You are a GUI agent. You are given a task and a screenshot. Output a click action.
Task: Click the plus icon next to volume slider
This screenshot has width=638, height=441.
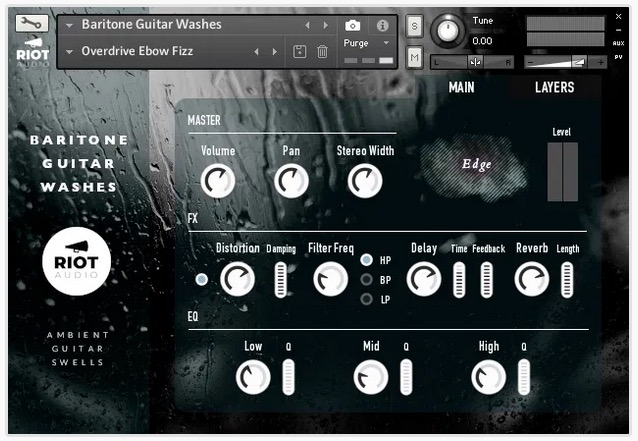(601, 62)
